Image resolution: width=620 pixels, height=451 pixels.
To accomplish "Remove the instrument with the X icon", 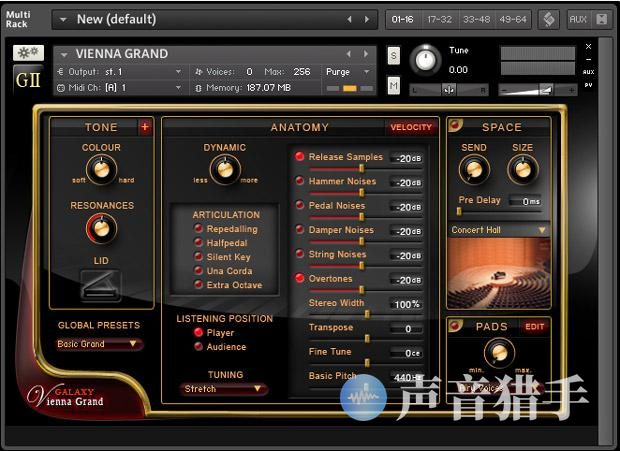I will (588, 47).
